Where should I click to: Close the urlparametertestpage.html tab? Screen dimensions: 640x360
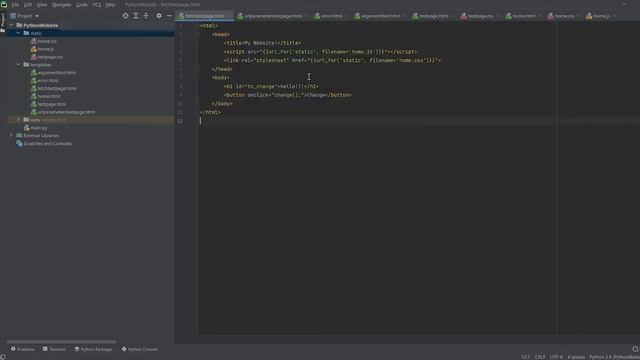pos(307,16)
